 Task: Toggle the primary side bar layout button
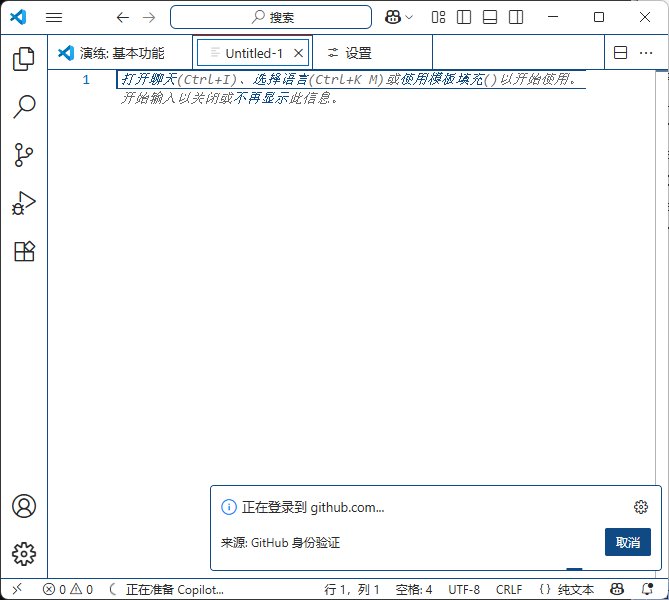click(464, 17)
